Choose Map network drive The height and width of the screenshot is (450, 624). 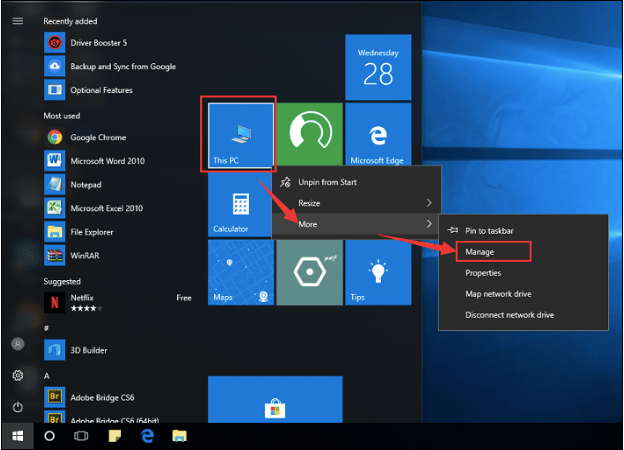coord(523,294)
